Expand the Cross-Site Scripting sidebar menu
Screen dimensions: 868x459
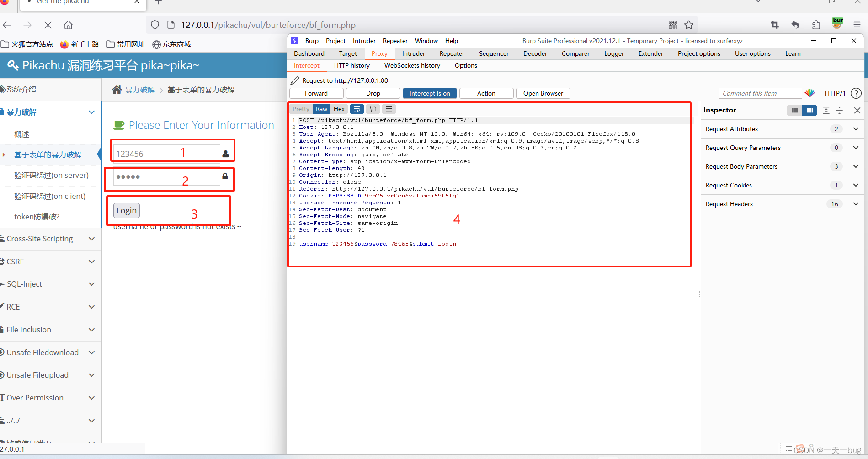[x=50, y=239]
